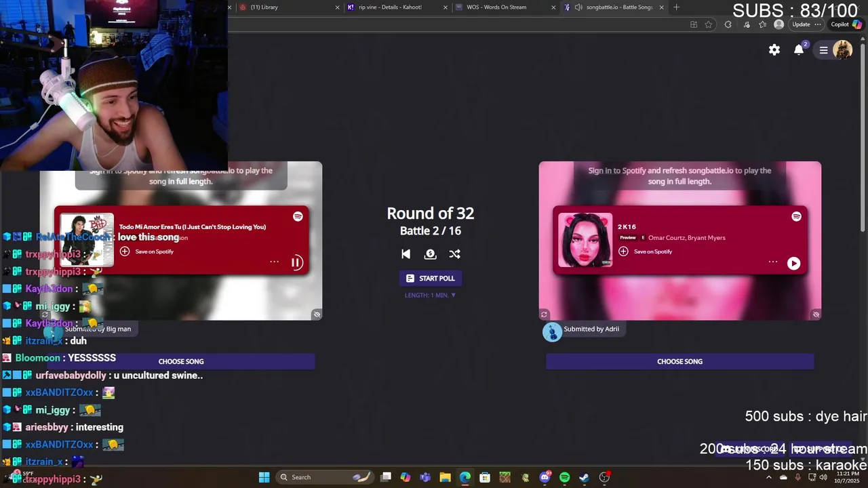This screenshot has height=488, width=868.
Task: Open Spotify app from taskbar
Action: 565,477
